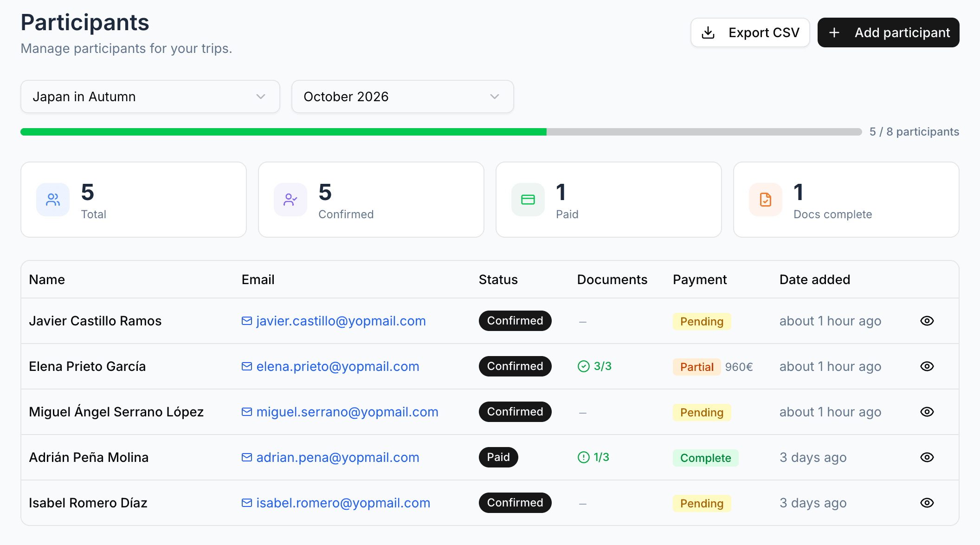This screenshot has height=545, width=980.
Task: Click the Date added column header
Action: coord(814,279)
